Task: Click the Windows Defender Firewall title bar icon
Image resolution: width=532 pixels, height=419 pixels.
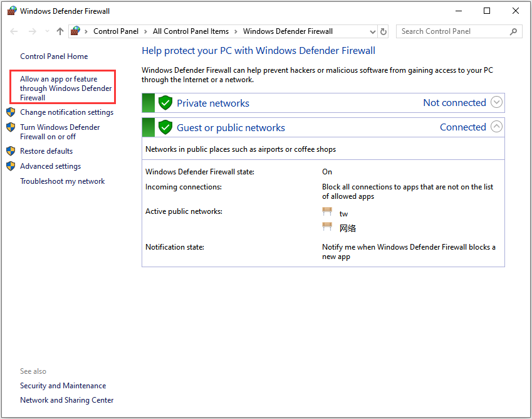Action: coord(12,11)
